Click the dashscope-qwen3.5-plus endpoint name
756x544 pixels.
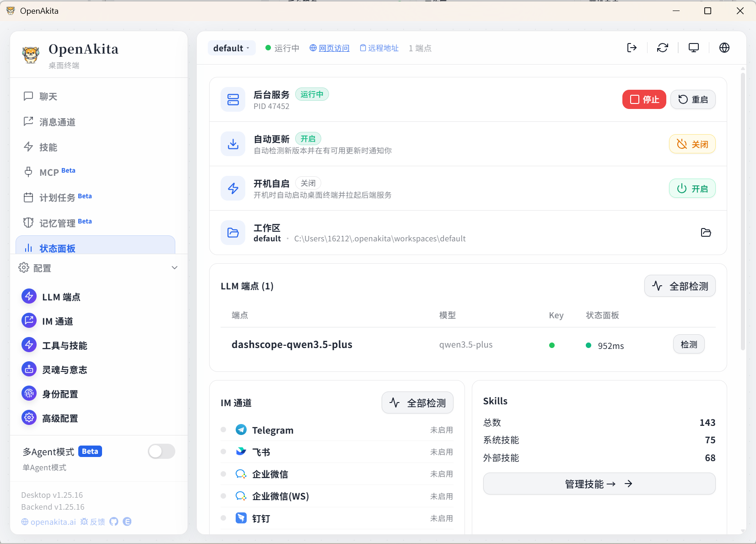tap(292, 344)
